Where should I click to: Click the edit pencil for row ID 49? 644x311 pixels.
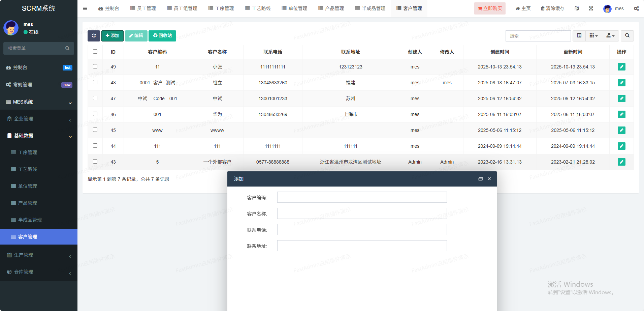coord(621,67)
